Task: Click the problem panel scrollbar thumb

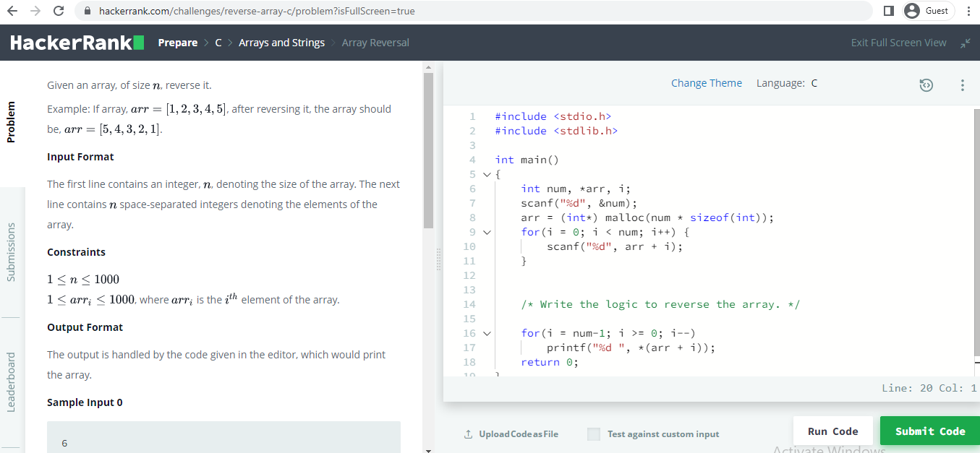Action: pos(428,150)
